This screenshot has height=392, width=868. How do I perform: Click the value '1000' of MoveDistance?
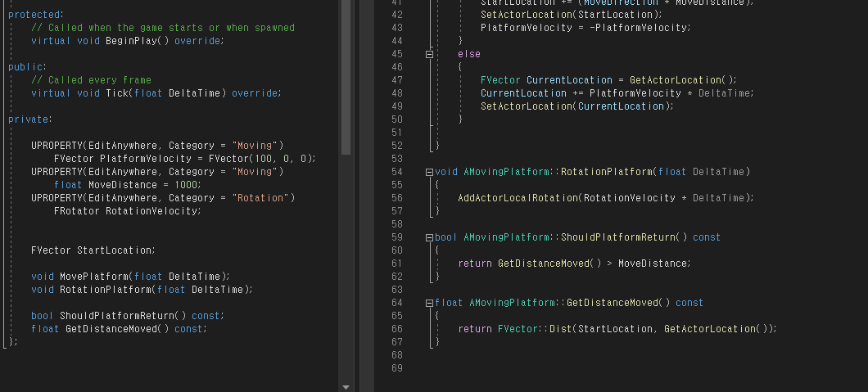(185, 185)
